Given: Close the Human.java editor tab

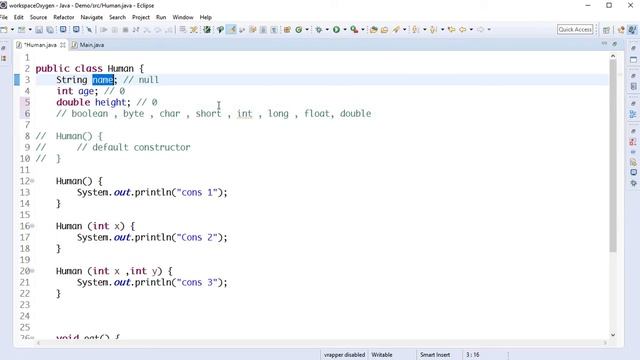Looking at the screenshot, I should point(63,45).
